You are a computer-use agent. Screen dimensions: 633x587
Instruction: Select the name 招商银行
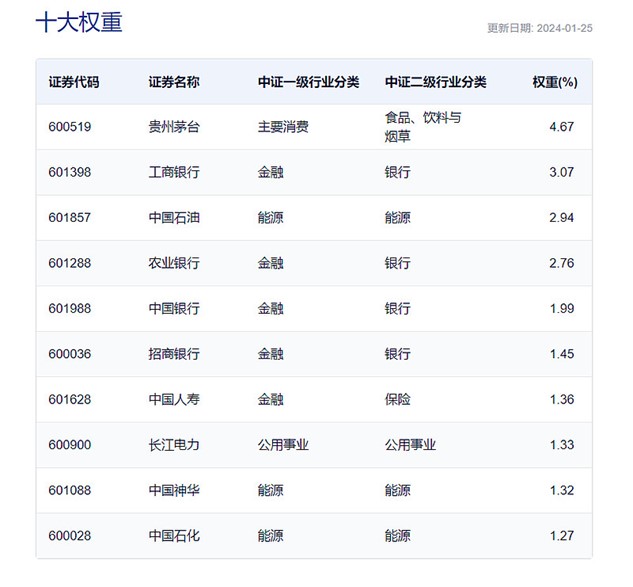point(174,354)
